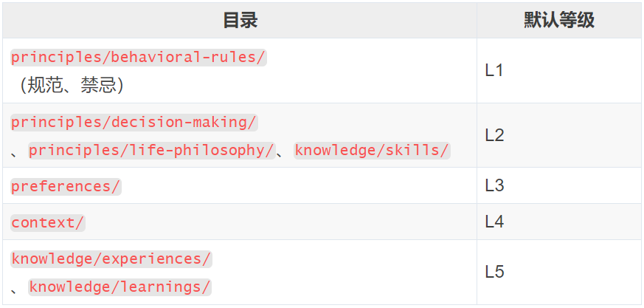Select the L5 level cell
The width and height of the screenshot is (644, 308).
point(559,273)
